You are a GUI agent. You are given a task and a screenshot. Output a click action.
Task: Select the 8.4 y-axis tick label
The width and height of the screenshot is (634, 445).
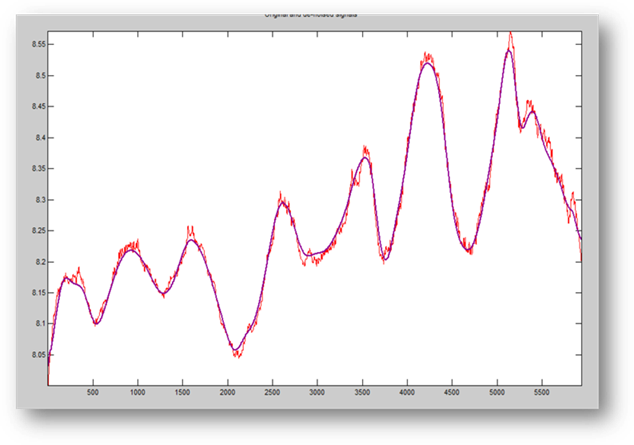pyautogui.click(x=39, y=138)
